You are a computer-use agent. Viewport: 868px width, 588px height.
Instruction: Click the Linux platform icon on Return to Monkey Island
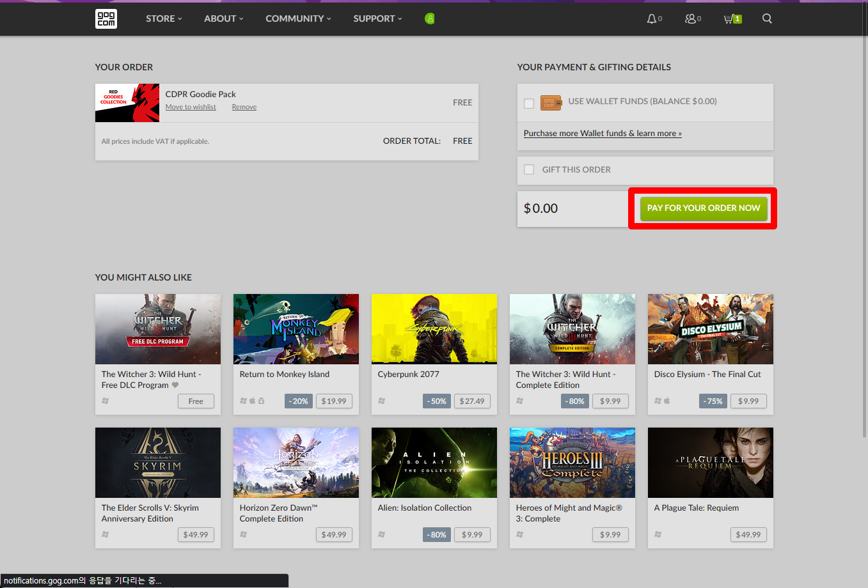click(261, 401)
